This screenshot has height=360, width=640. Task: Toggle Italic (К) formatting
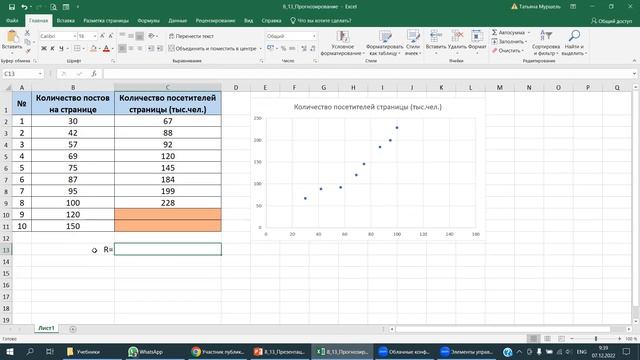52,49
